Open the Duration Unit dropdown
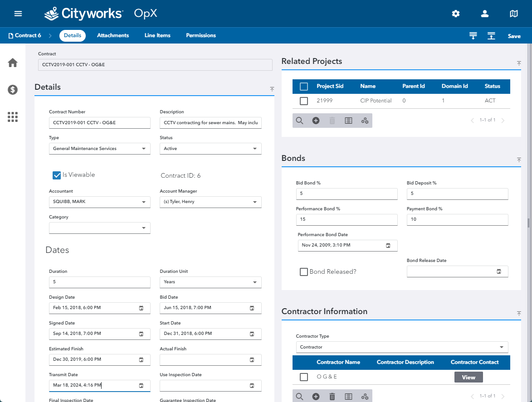Image resolution: width=532 pixels, height=402 pixels. [x=210, y=282]
